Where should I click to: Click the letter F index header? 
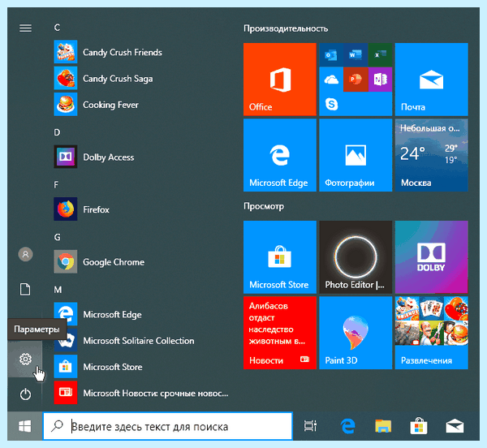coord(56,185)
